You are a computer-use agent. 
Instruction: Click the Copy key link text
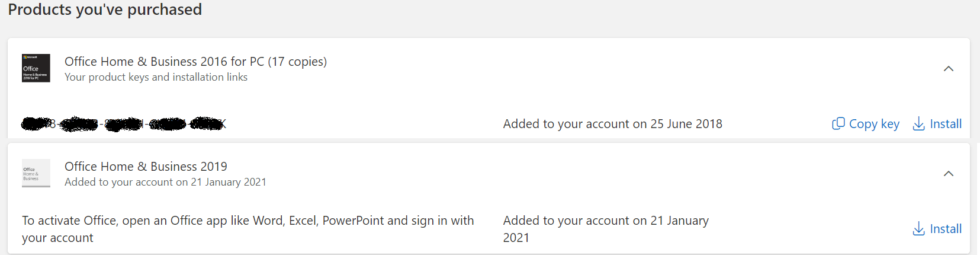(x=874, y=124)
